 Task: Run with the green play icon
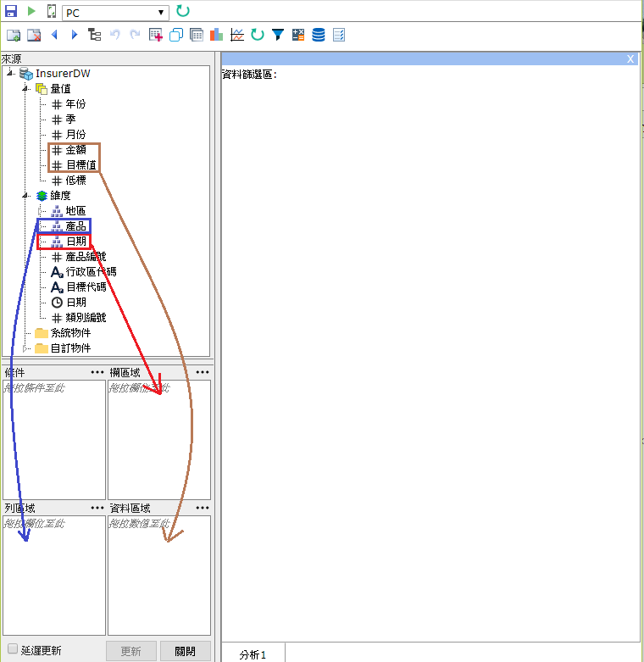(x=31, y=11)
